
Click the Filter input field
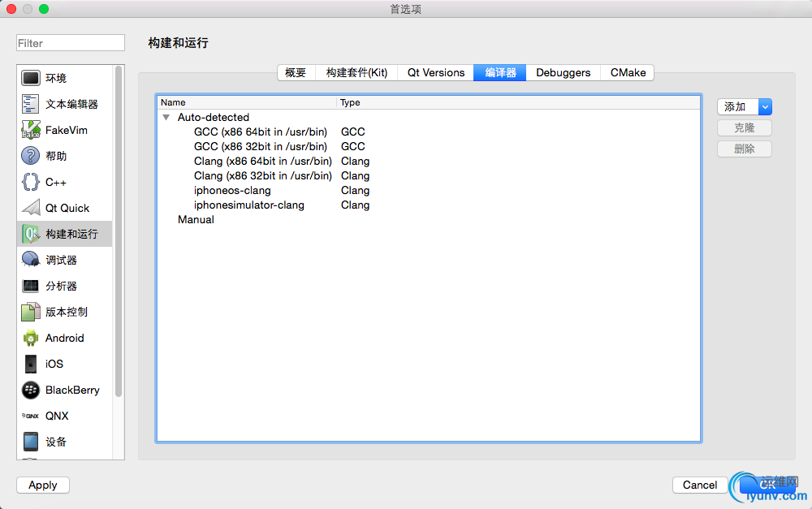pos(71,43)
